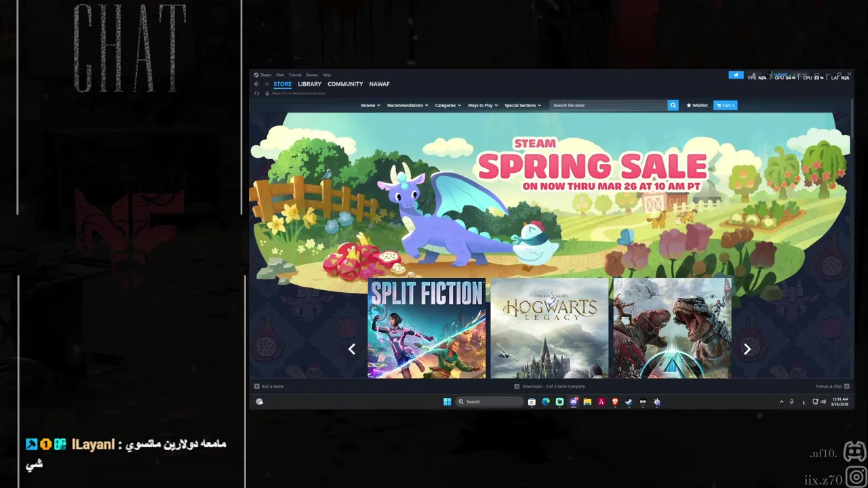Open the Hogwarts Legacy game thumbnail
The height and width of the screenshot is (488, 868).
(x=549, y=328)
